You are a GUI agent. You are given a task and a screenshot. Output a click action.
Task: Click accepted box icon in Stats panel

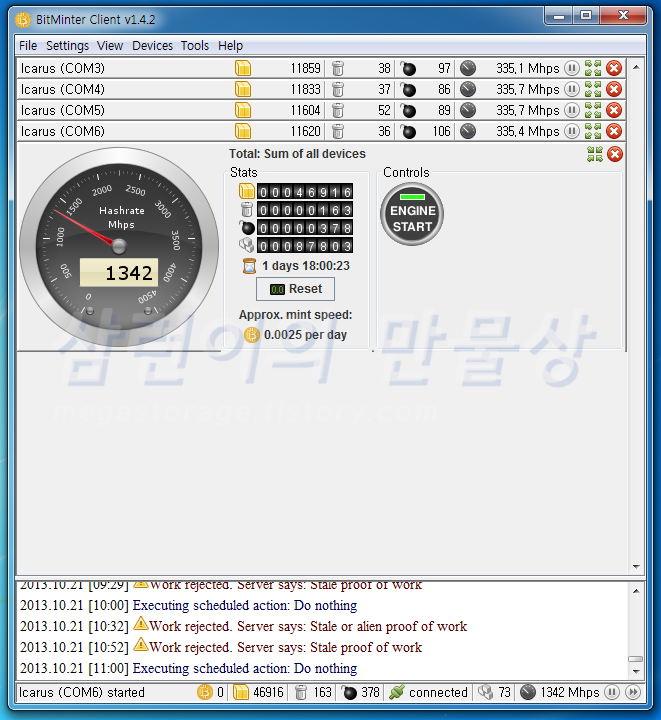pos(246,191)
